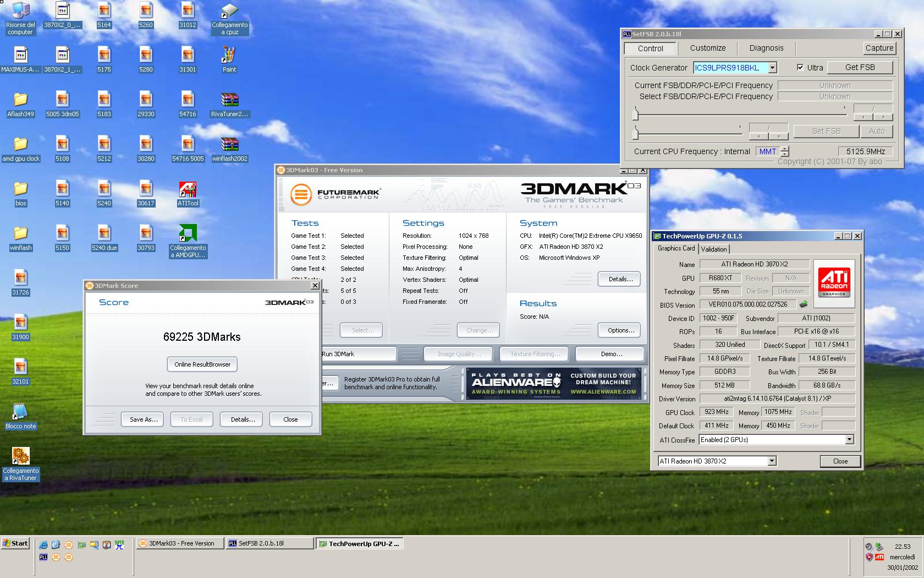Open the amd gpu clock folder
Image resolution: width=924 pixels, height=578 pixels.
20,149
